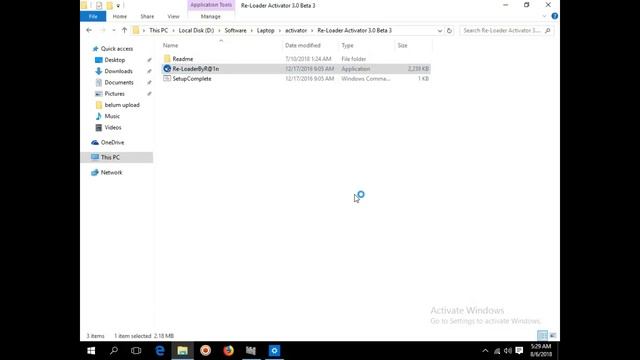Viewport: 640px width, 360px height.
Task: Sort by Date modified column header
Action: tap(302, 45)
